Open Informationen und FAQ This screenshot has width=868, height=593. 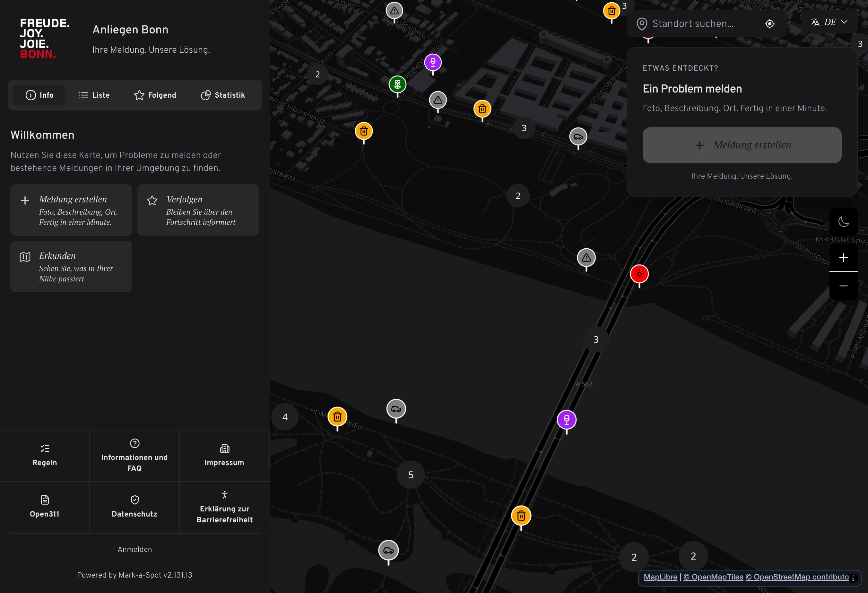click(x=135, y=456)
